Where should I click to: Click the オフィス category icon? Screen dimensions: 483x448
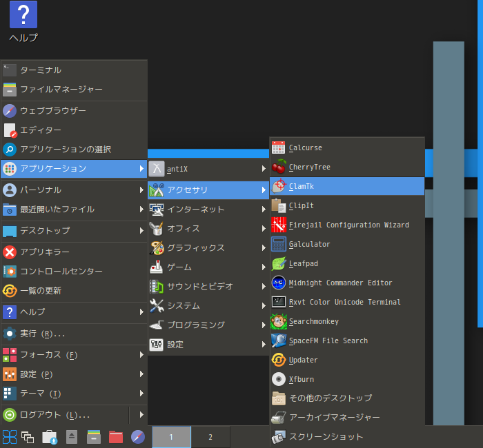(x=157, y=229)
